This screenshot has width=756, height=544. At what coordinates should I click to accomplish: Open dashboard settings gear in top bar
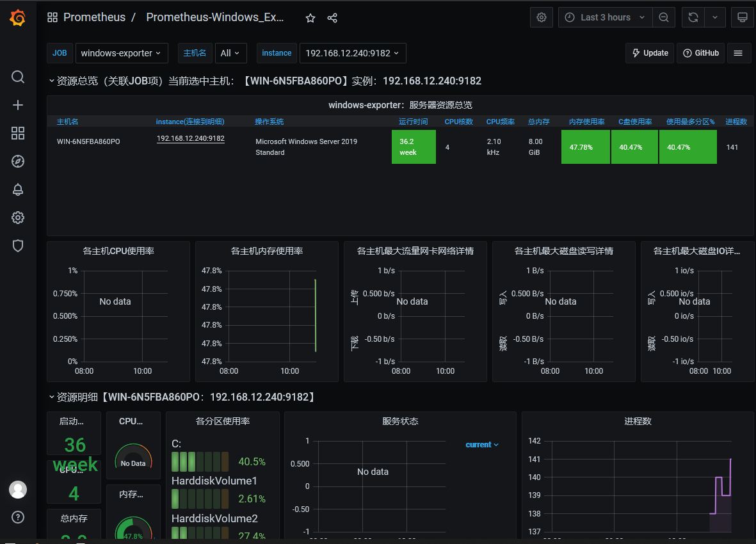[542, 17]
